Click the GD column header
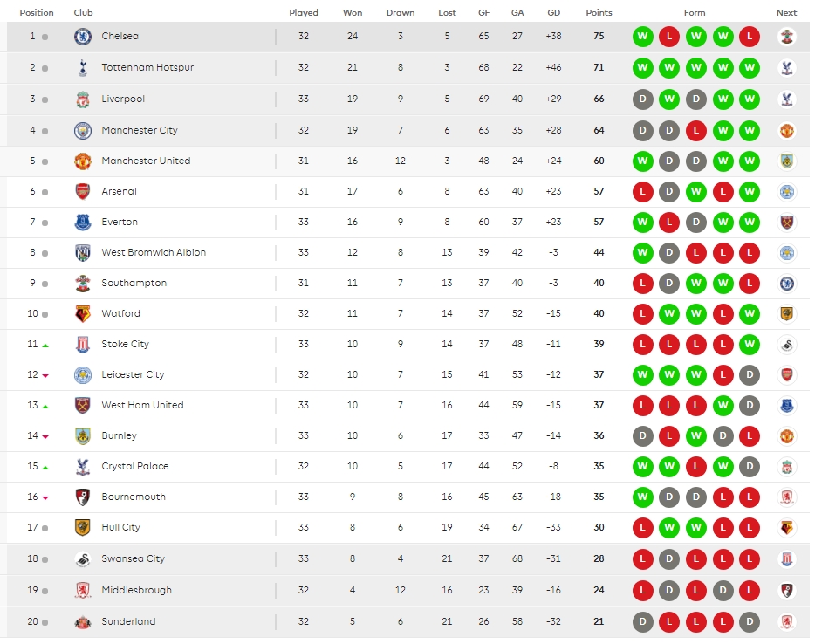This screenshot has width=815, height=644. tap(553, 13)
